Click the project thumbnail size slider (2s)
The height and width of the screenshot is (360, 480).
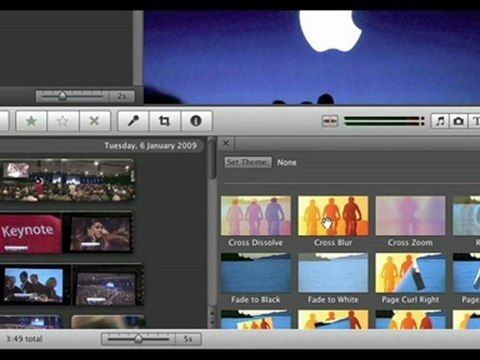point(72,96)
